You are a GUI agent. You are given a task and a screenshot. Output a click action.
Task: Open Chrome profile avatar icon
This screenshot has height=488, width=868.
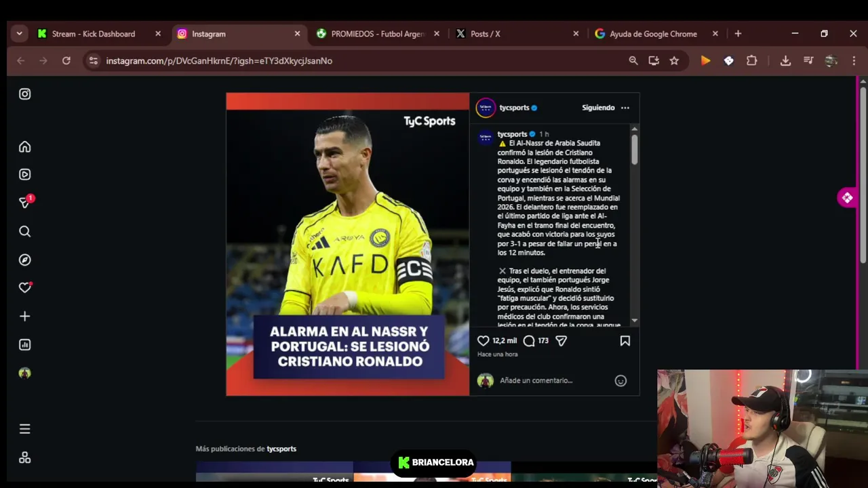(831, 61)
